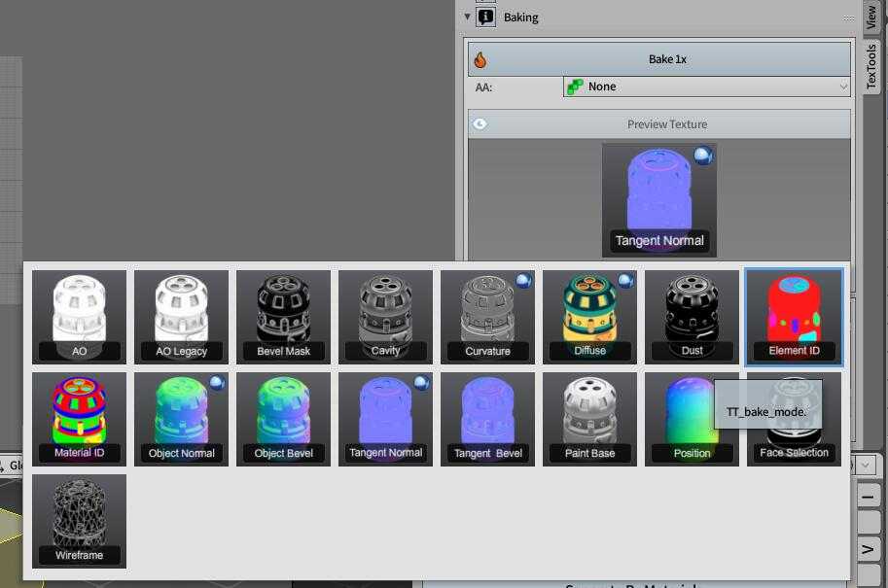Viewport: 888px width, 588px height.
Task: Select the Object Bevel bake mode
Action: click(283, 419)
